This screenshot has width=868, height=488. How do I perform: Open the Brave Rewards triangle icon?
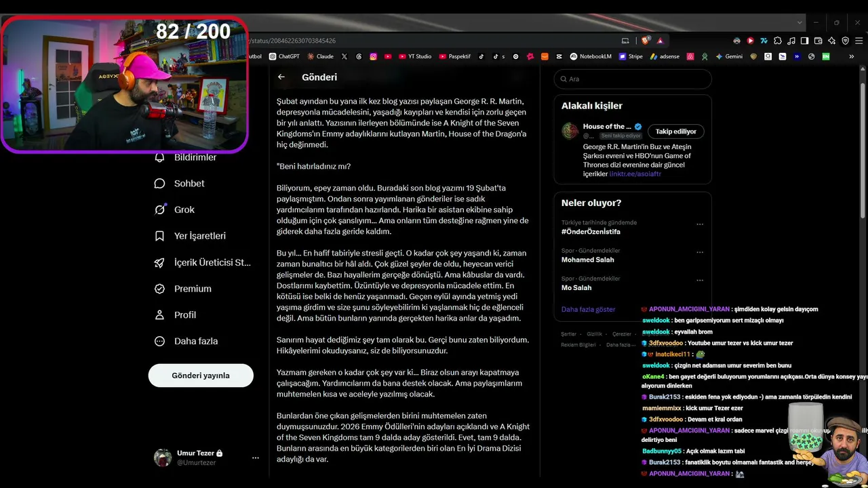point(659,41)
